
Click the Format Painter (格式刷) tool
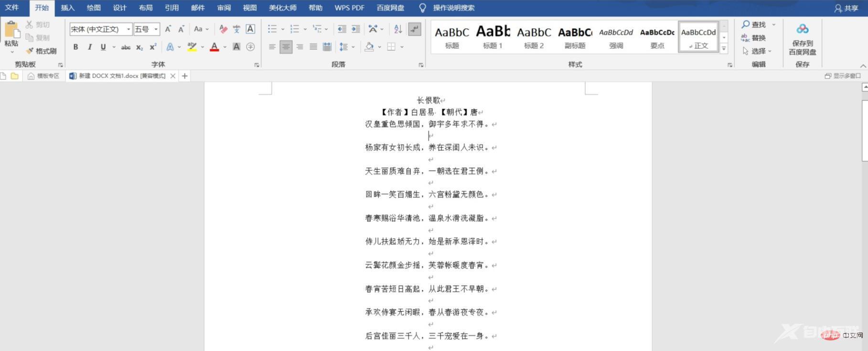41,51
